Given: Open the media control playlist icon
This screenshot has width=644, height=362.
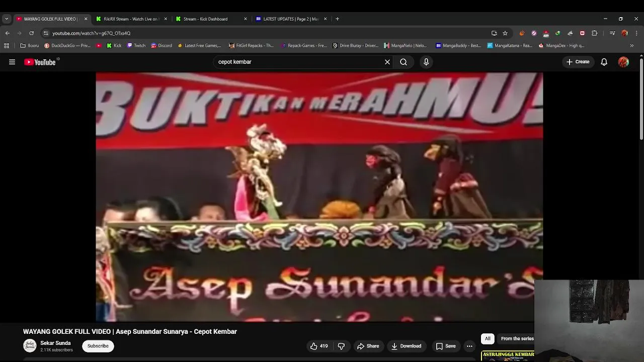Looking at the screenshot, I should [x=612, y=33].
